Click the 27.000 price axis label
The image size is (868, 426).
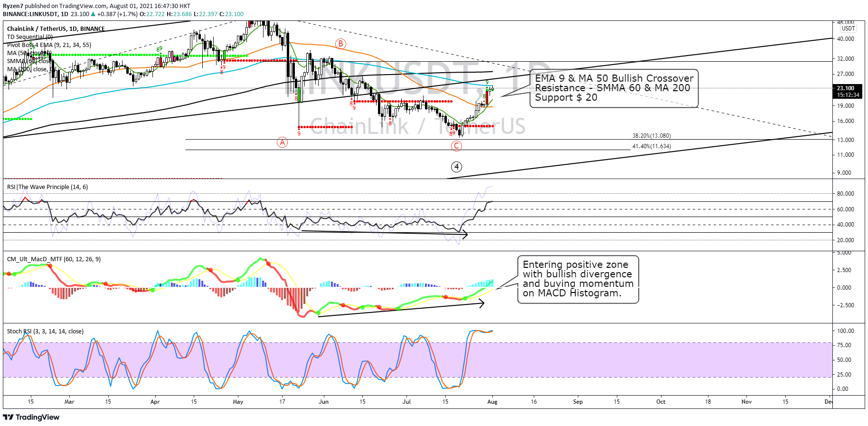point(845,74)
